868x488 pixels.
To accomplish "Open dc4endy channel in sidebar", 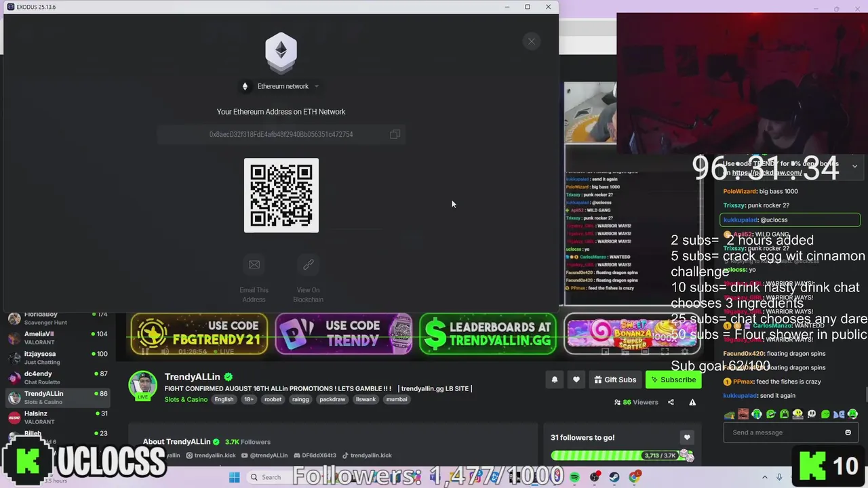I will click(x=57, y=378).
